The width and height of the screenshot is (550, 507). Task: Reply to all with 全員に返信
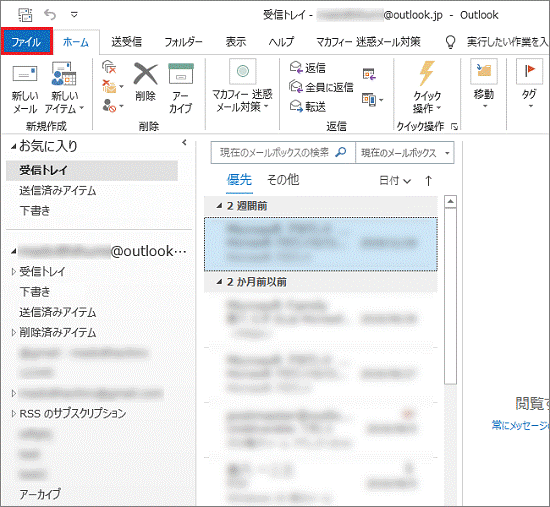tap(321, 87)
